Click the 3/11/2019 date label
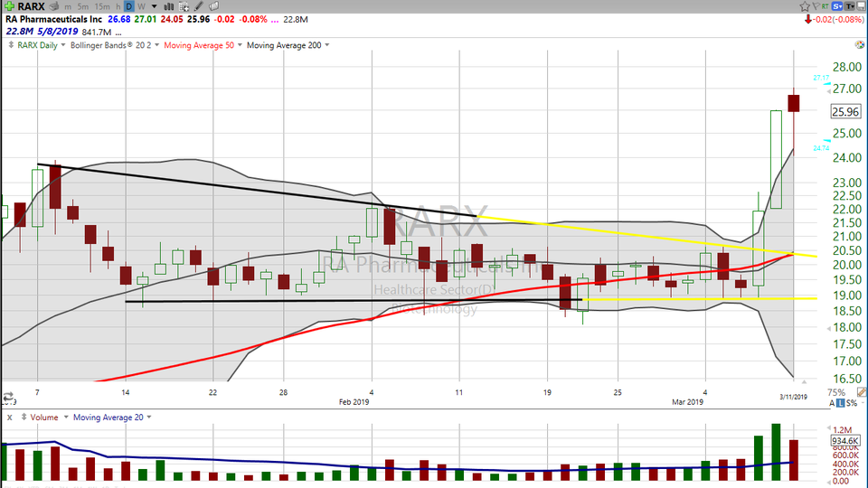This screenshot has height=488, width=868. point(793,397)
